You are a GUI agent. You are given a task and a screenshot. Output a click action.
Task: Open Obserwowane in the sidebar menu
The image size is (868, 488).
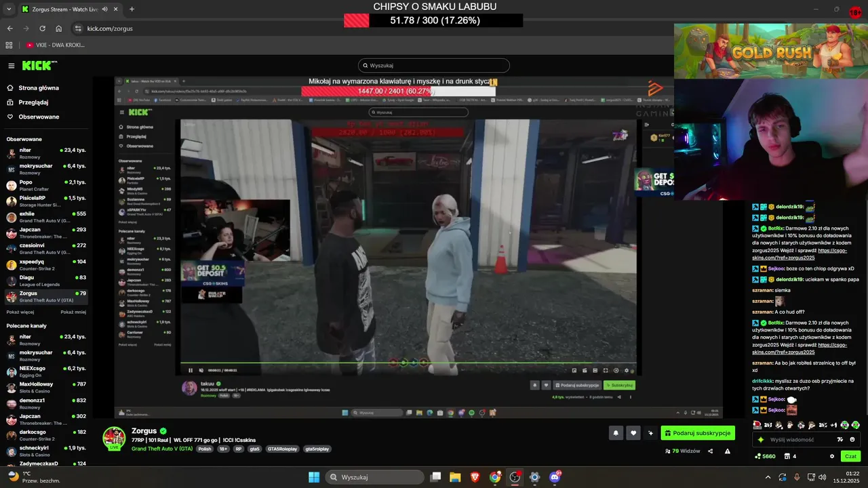tap(33, 117)
